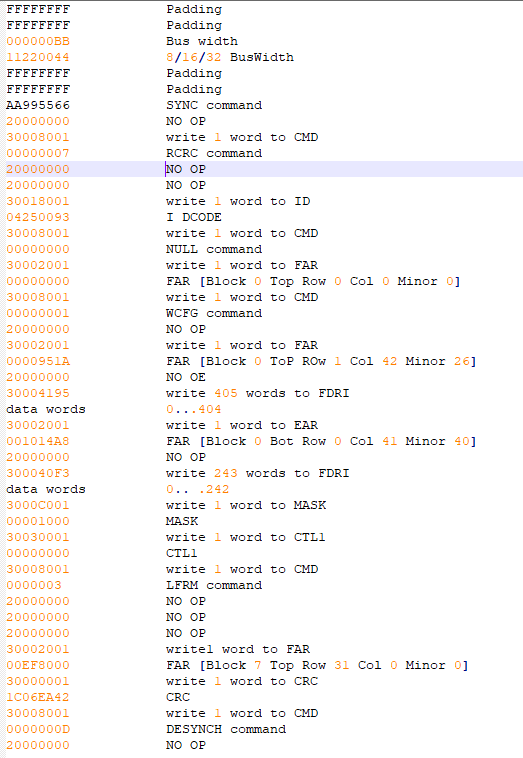The image size is (523, 758).
Task: Click the range text "0...404"
Action: (x=194, y=408)
